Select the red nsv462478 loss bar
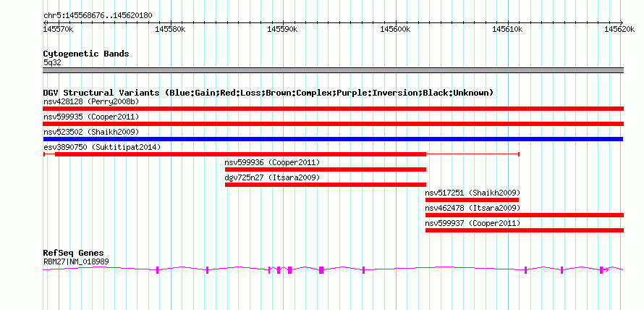644x310 pixels. [x=525, y=215]
